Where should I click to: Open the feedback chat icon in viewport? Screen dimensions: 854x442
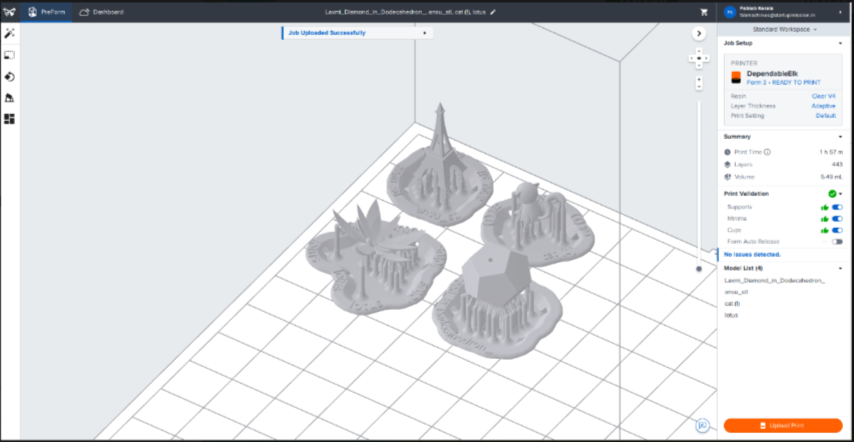point(703,425)
